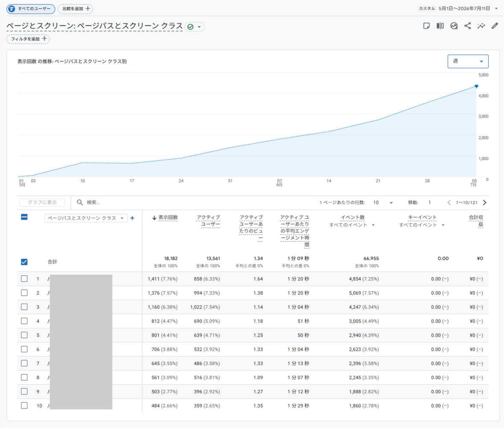504x428 pixels.
Task: Click the All Users segment chip
Action: (x=30, y=9)
